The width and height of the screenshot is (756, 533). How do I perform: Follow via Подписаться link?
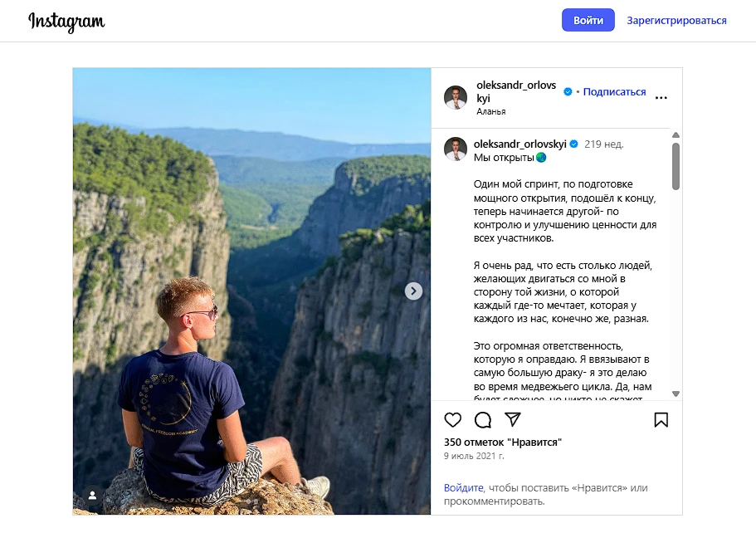614,92
